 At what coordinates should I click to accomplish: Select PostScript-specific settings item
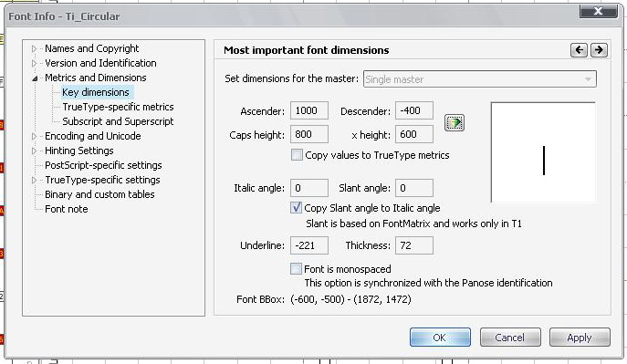tap(103, 165)
